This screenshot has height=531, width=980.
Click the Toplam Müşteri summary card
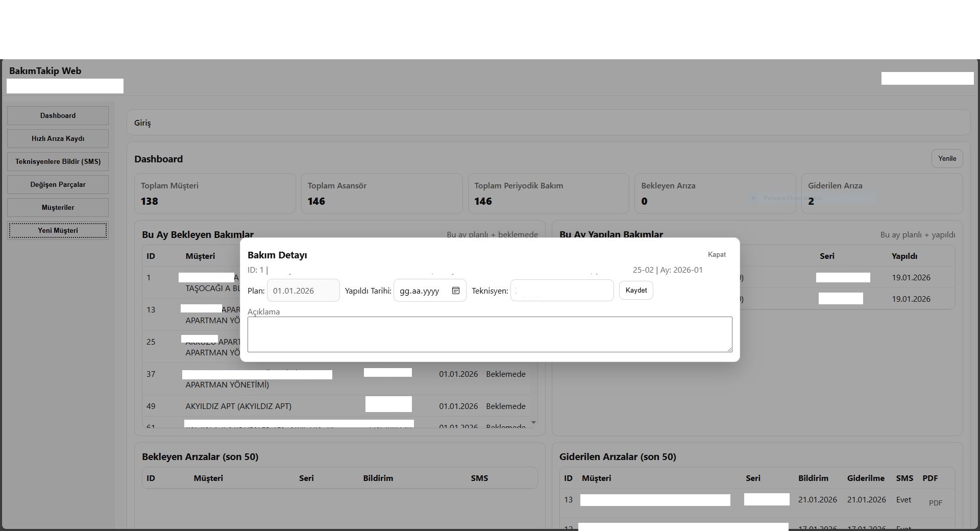pyautogui.click(x=214, y=194)
